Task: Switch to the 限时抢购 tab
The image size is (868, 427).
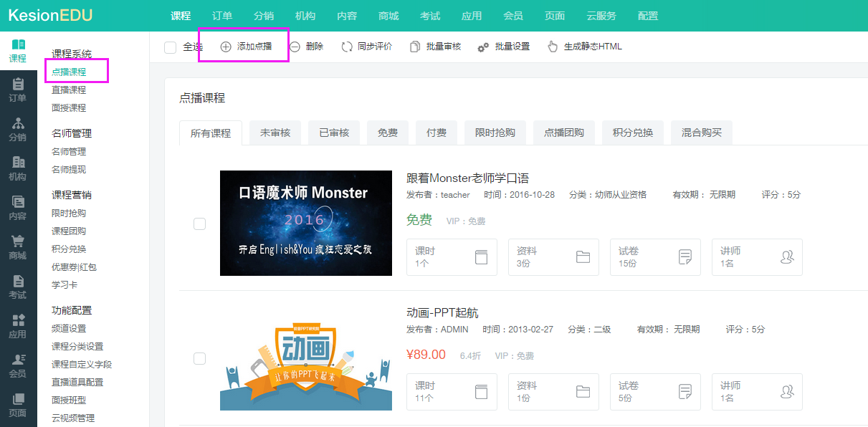Action: [495, 133]
